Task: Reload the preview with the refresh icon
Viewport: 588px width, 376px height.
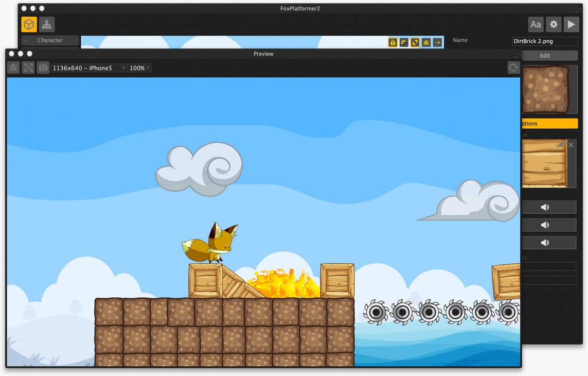Action: click(x=514, y=68)
